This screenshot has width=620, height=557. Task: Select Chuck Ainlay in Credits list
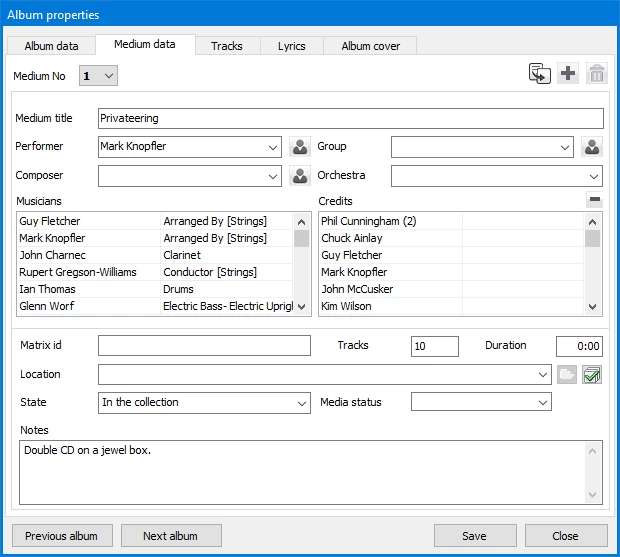click(x=352, y=238)
